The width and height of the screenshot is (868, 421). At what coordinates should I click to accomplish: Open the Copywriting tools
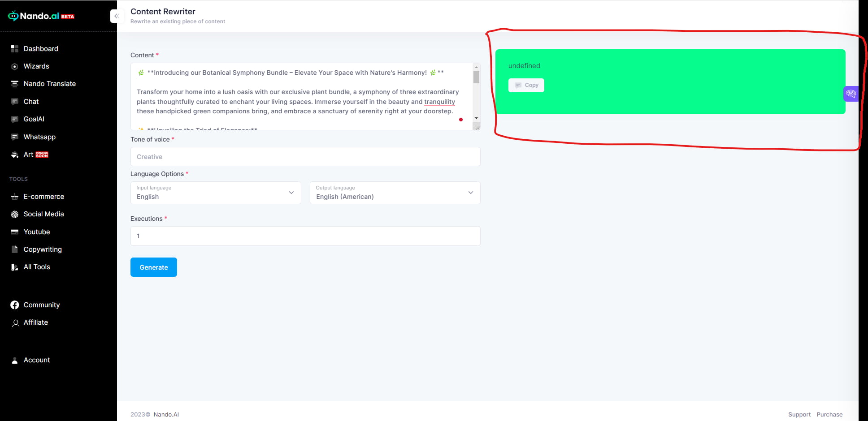point(43,249)
